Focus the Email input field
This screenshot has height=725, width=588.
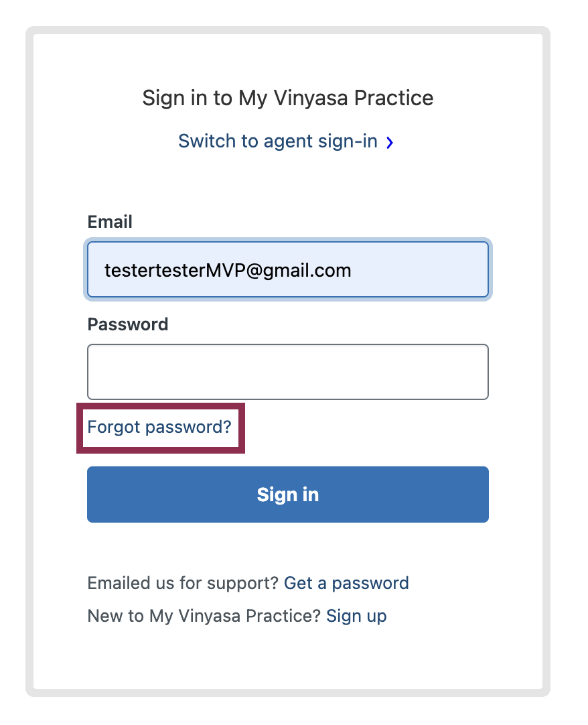click(287, 269)
